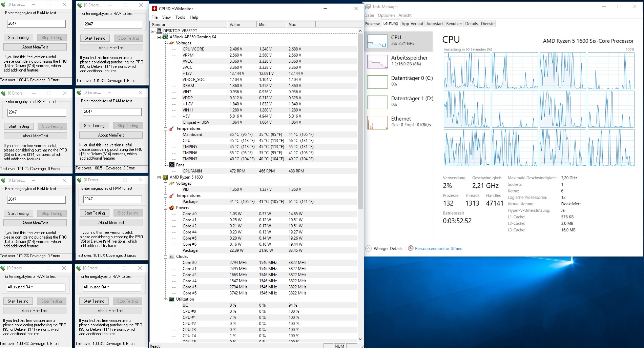
Task: Switch to the Prozesse tab
Action: [372, 24]
